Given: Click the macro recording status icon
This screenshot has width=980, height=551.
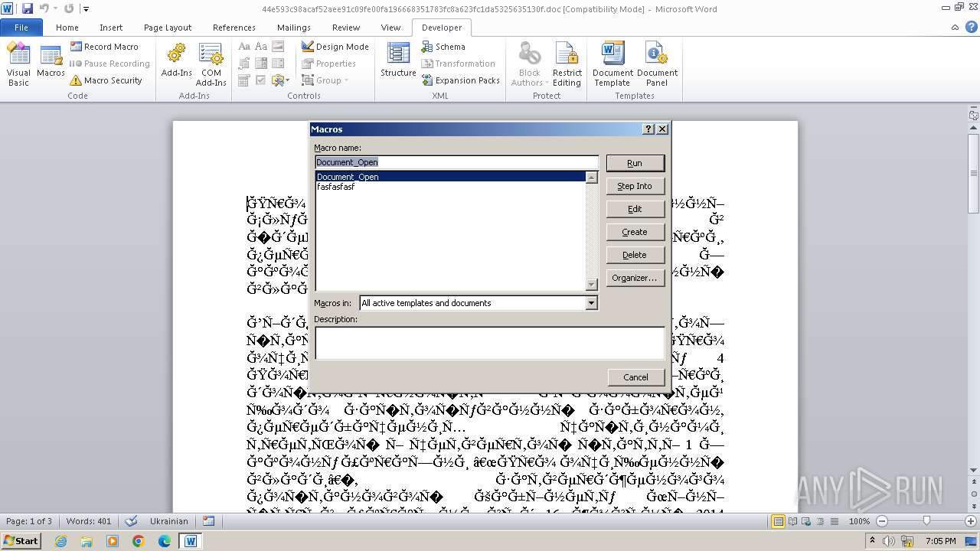Looking at the screenshot, I should [x=208, y=521].
